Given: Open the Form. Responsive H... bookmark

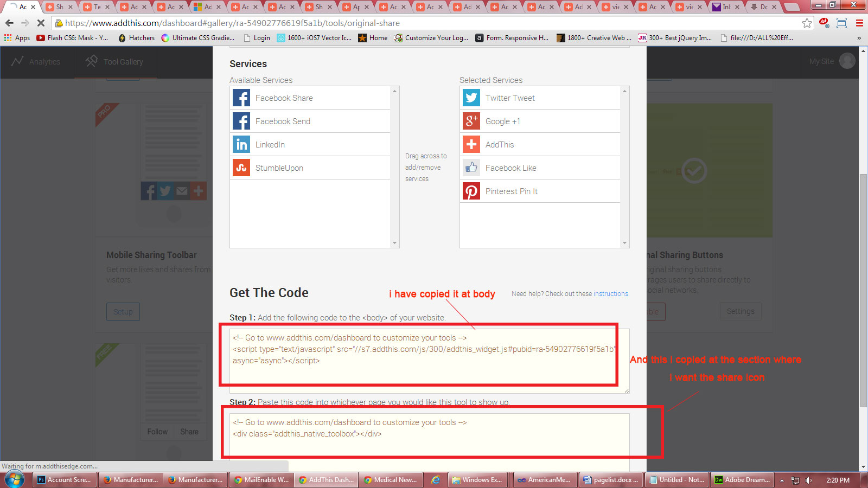Looking at the screenshot, I should tap(512, 38).
